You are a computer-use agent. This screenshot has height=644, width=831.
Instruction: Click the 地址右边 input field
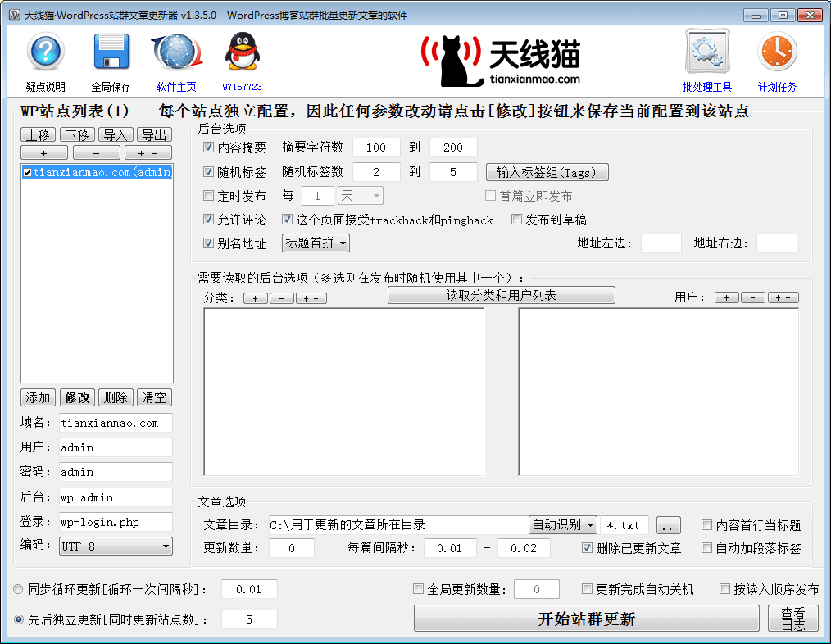click(776, 243)
